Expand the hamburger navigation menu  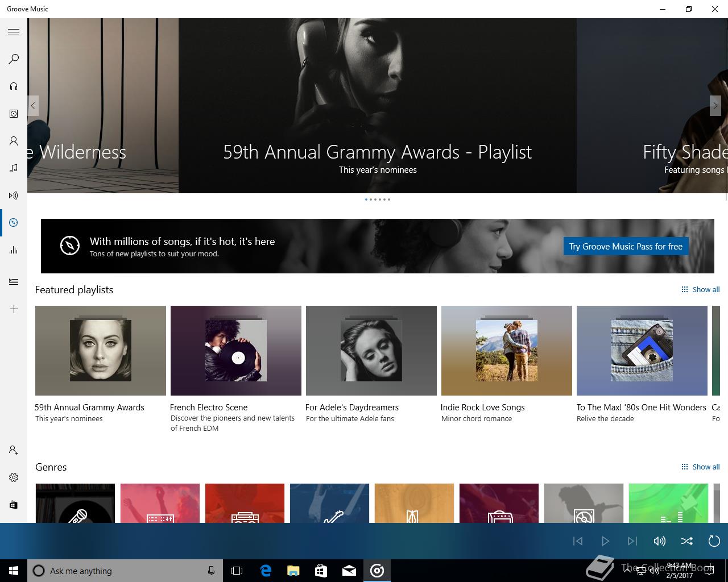pyautogui.click(x=14, y=32)
